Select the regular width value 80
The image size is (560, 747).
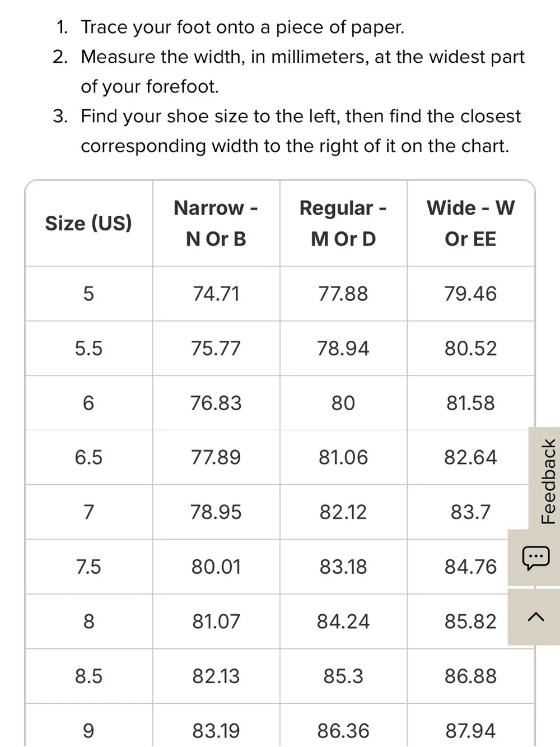click(x=343, y=403)
